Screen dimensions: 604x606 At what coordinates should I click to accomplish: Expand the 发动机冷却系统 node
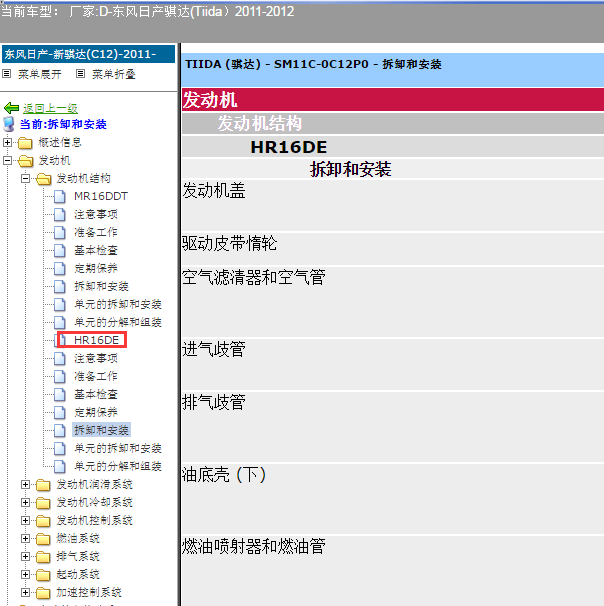click(x=26, y=502)
